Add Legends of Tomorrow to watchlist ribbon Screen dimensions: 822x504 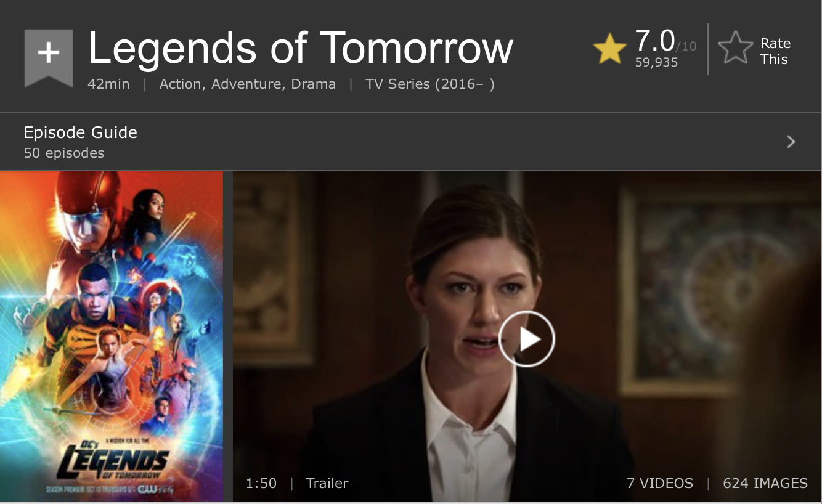[49, 58]
